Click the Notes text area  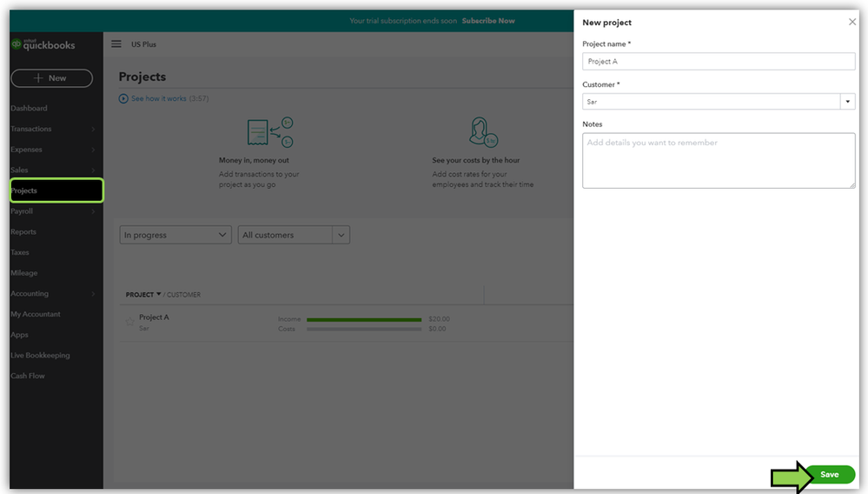[x=719, y=161]
